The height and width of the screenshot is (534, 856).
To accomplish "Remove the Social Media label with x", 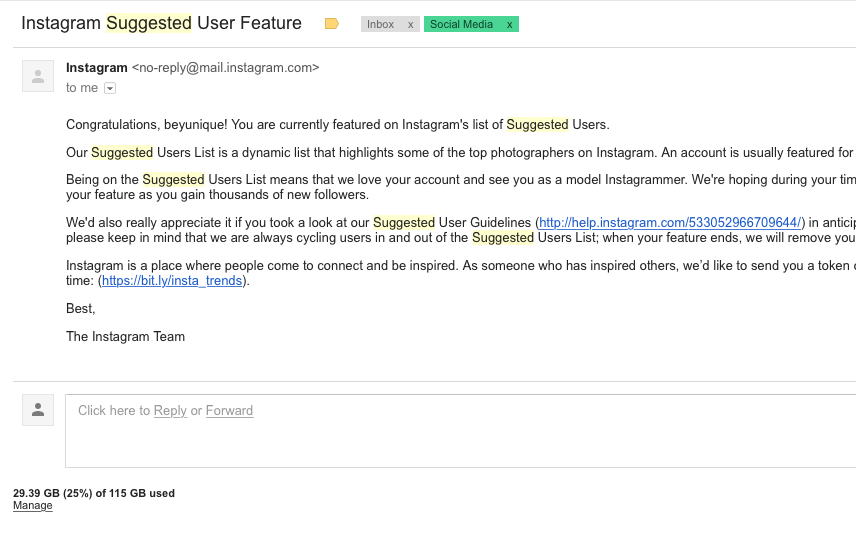I will pyautogui.click(x=509, y=25).
